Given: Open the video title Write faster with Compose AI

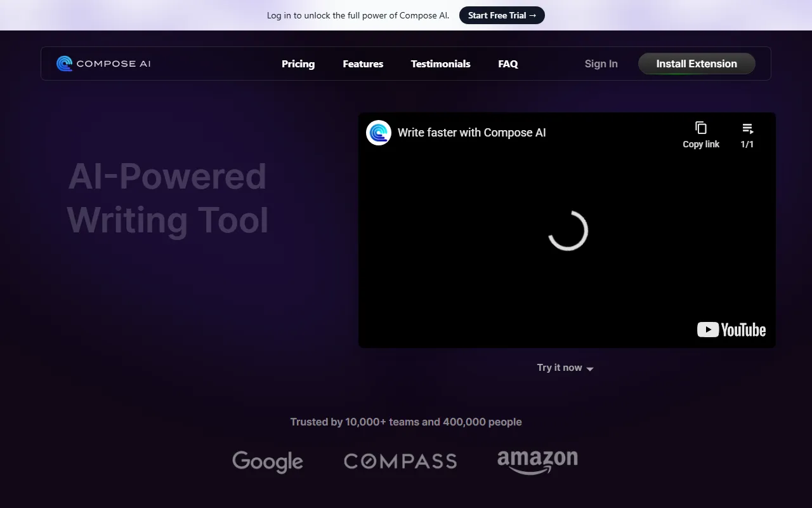Looking at the screenshot, I should coord(471,133).
